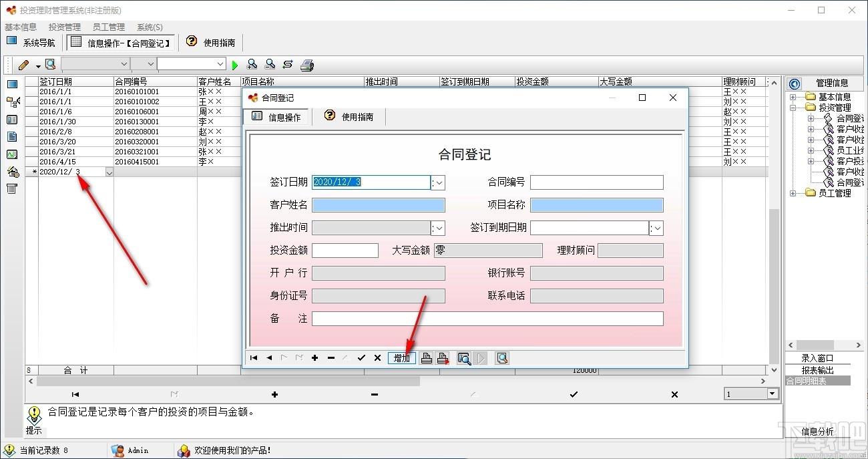
Task: Click the minus delete icon in dialog navigator
Action: pos(331,358)
